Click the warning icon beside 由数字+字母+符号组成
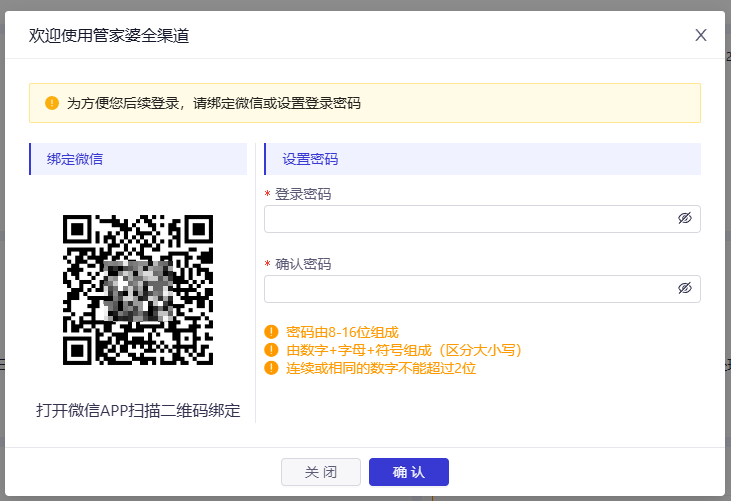731x501 pixels. tap(271, 350)
